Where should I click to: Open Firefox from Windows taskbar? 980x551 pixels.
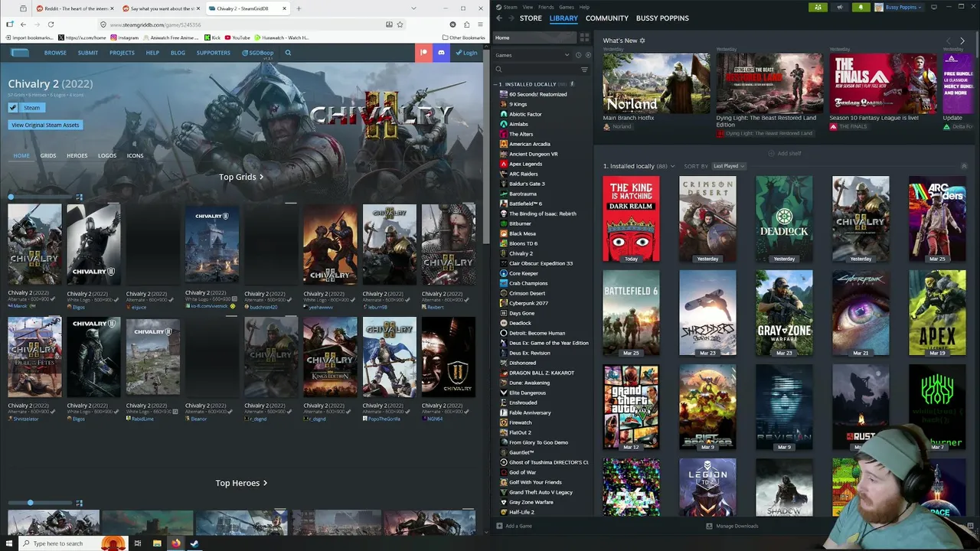[175, 543]
